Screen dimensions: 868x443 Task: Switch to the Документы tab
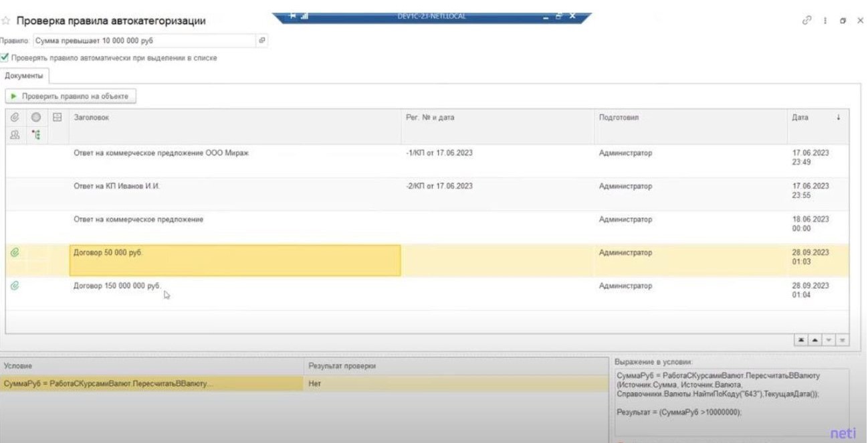(23, 76)
